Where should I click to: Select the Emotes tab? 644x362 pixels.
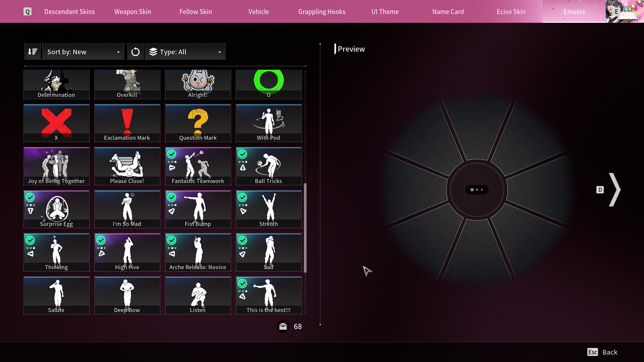tap(574, 12)
